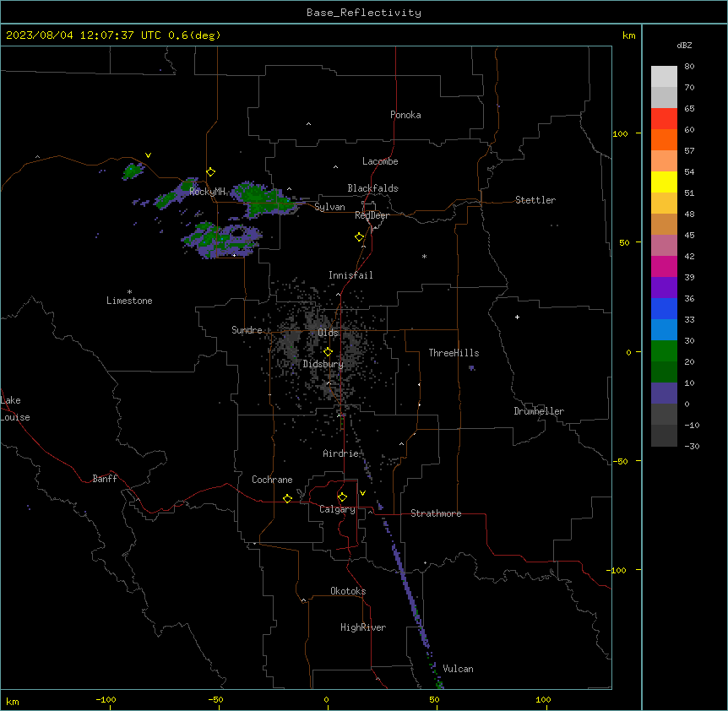Click the -100 tick label on bottom axis
The height and width of the screenshot is (711, 728).
106,699
